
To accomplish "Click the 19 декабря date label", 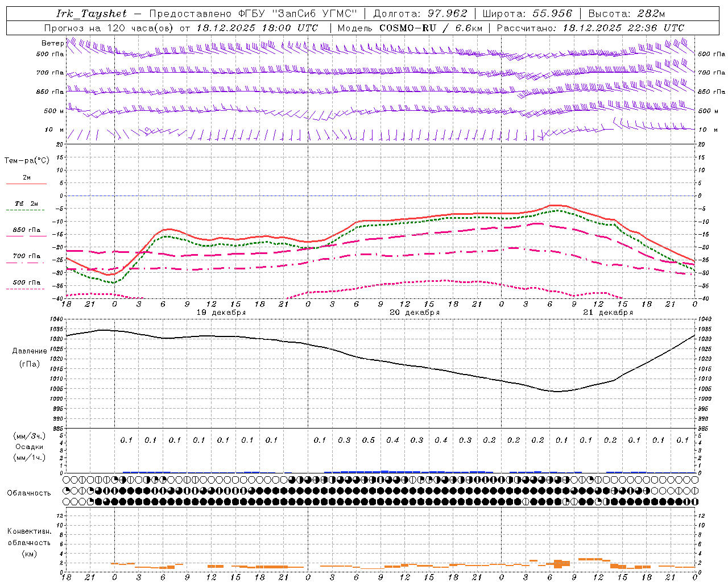I will (x=221, y=313).
